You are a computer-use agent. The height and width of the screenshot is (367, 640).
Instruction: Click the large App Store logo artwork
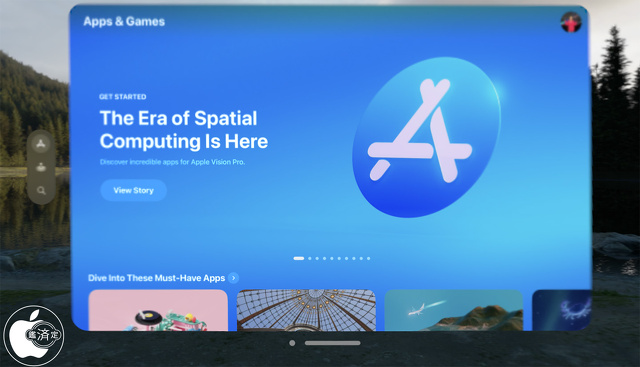[x=426, y=137]
